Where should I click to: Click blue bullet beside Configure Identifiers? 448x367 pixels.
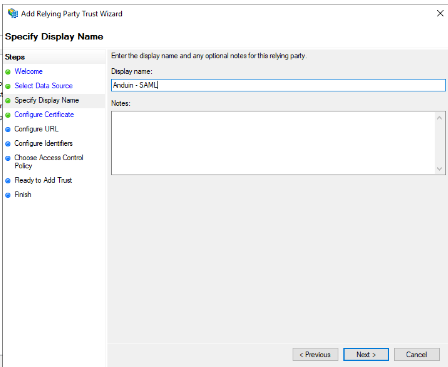[x=8, y=144]
